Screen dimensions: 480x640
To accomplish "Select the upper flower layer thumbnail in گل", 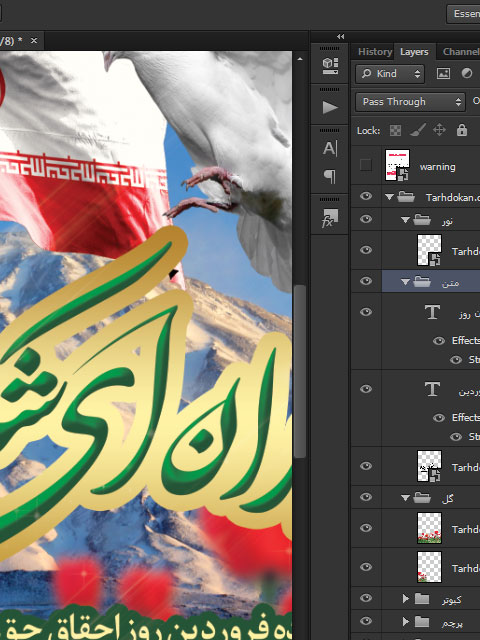I will click(x=429, y=528).
